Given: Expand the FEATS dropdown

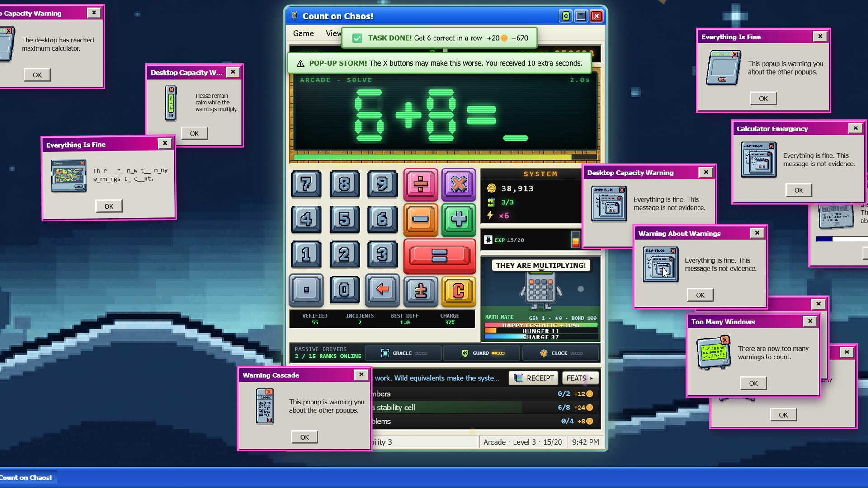Looking at the screenshot, I should [580, 378].
